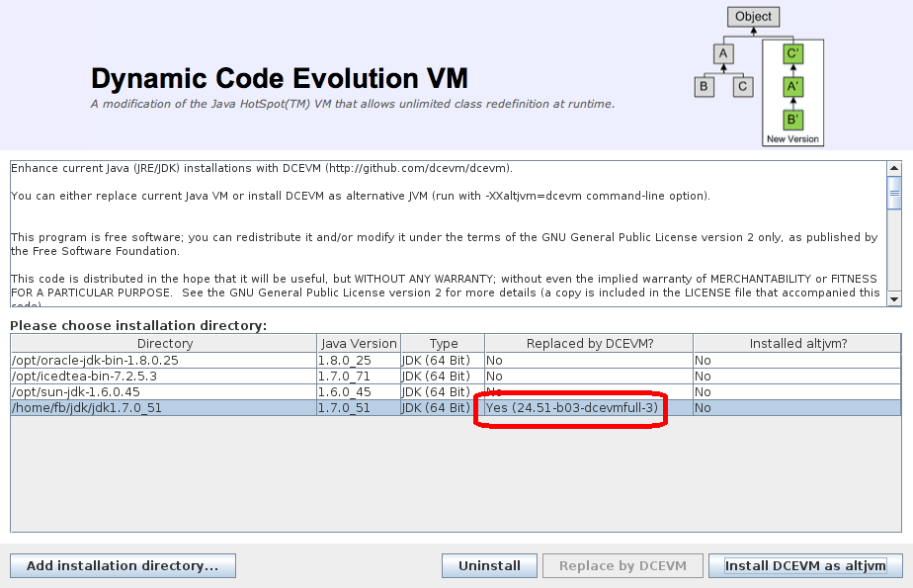Click the Uninstall button

tap(489, 565)
